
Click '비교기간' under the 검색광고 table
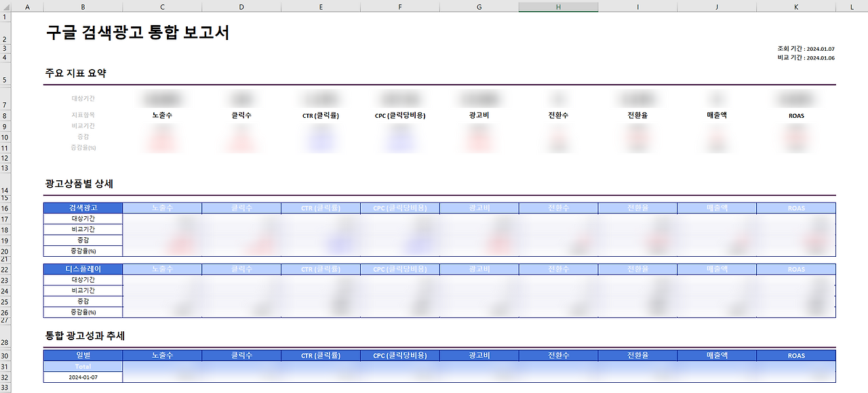click(x=83, y=230)
